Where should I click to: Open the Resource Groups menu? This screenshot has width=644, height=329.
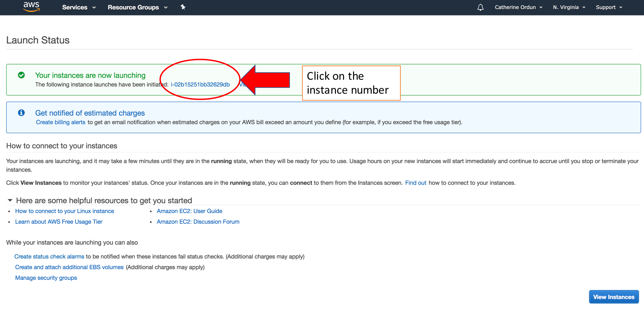click(x=137, y=7)
